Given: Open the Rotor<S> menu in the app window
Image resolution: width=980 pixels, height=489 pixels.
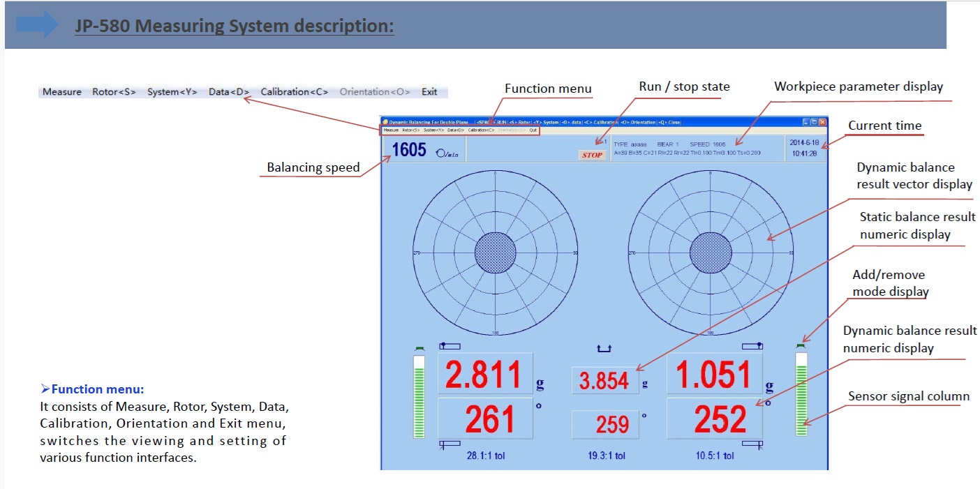Looking at the screenshot, I should pyautogui.click(x=410, y=130).
